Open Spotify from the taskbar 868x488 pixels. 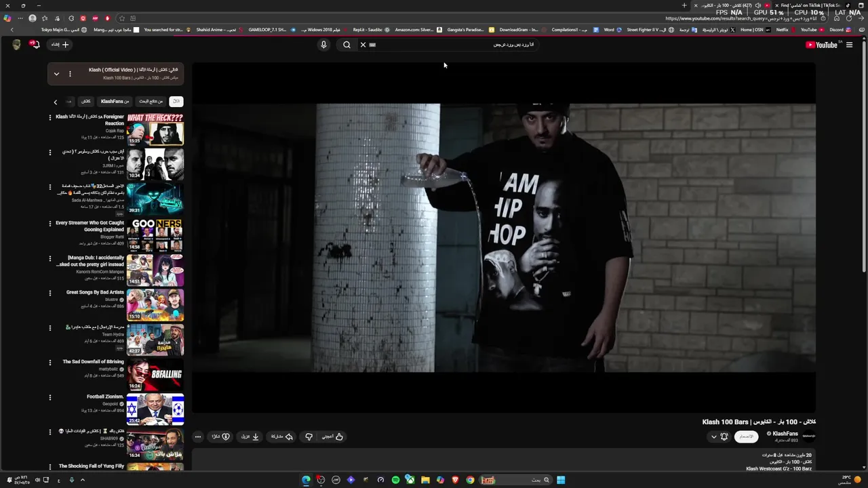(395, 480)
